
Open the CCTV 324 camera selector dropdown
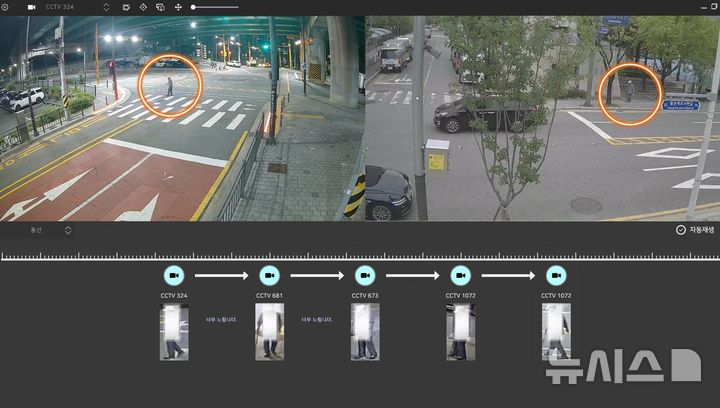point(107,7)
